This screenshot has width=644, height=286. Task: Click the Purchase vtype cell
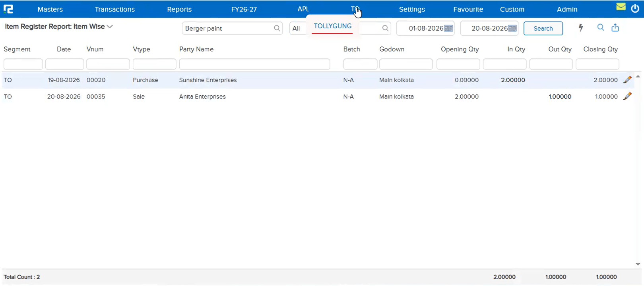tap(145, 80)
